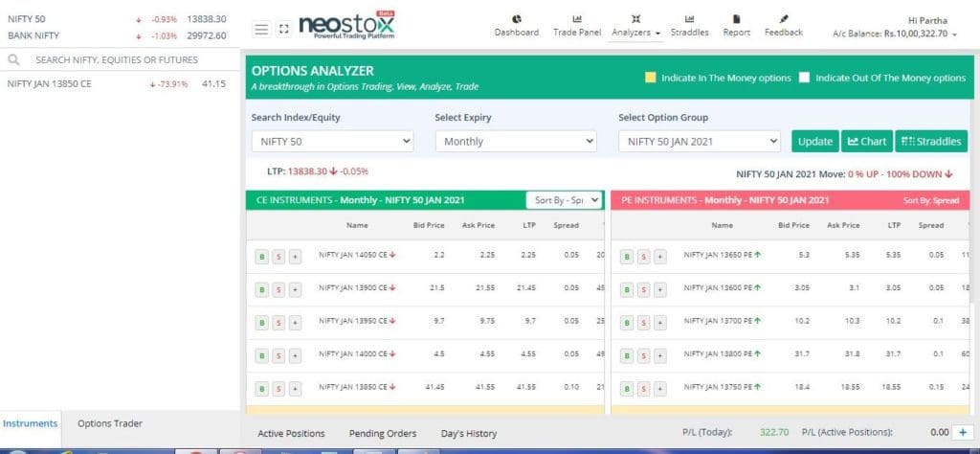Click Sell icon for NIFTY JAN 14050 CE
The width and height of the screenshot is (980, 454).
point(278,257)
